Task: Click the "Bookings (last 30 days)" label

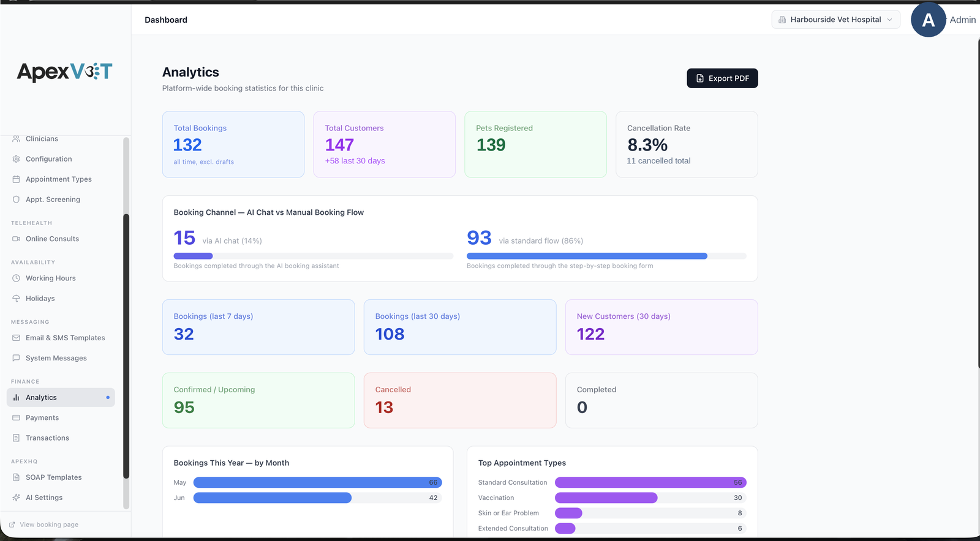Action: [418, 316]
